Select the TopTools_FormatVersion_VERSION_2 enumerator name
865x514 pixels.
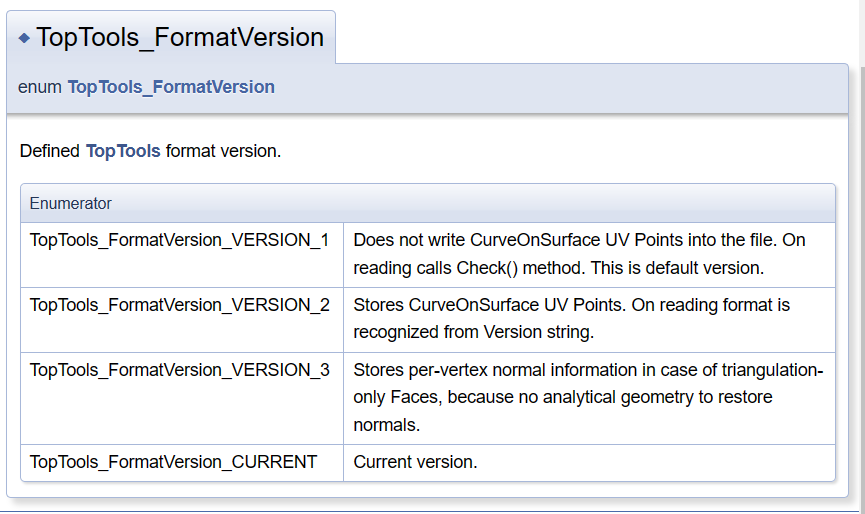180,305
